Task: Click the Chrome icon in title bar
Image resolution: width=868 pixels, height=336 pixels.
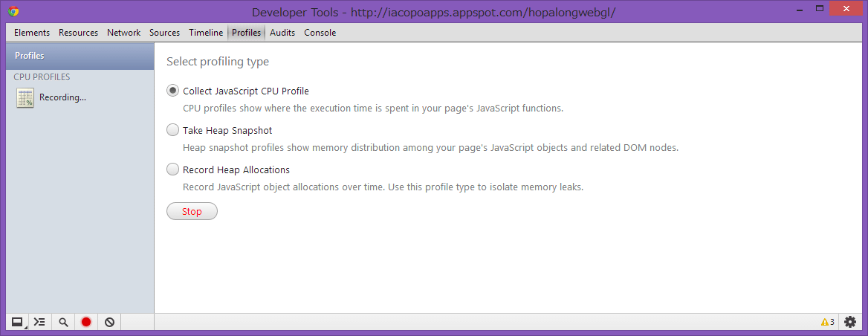Action: pos(13,11)
